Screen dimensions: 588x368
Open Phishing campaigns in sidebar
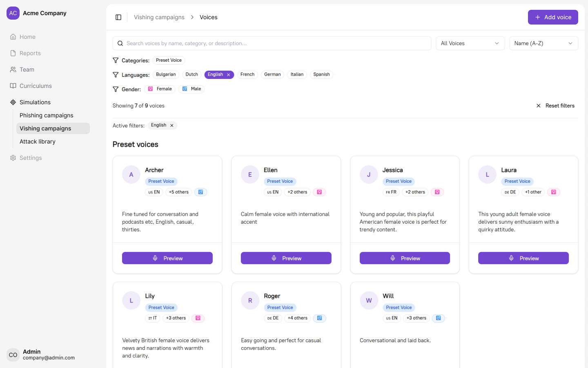click(47, 115)
